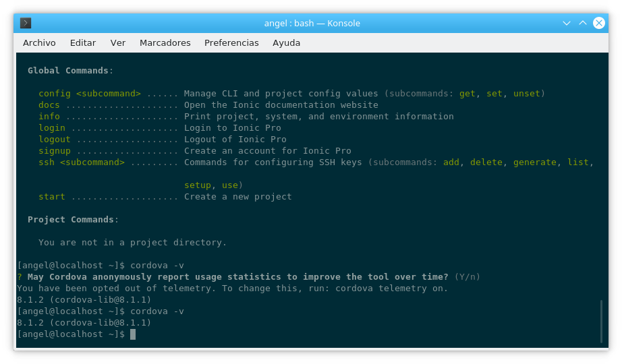Click the terminal cursor at the last prompt

[x=133, y=334]
